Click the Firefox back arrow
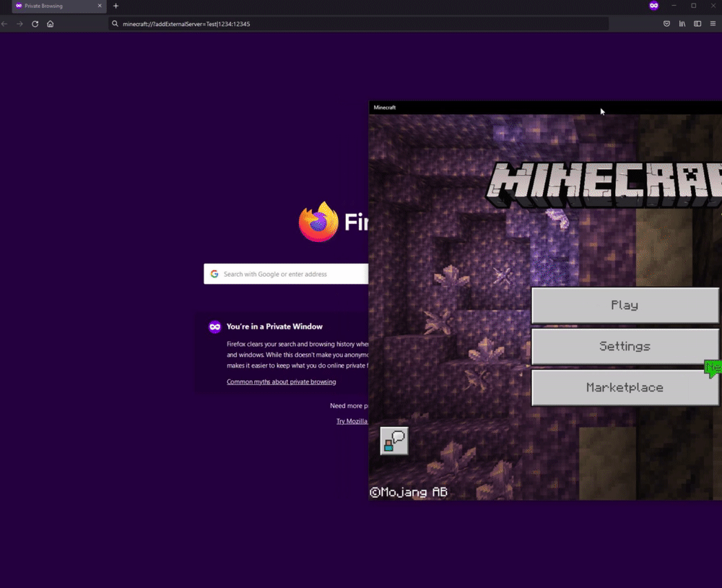 tap(4, 24)
